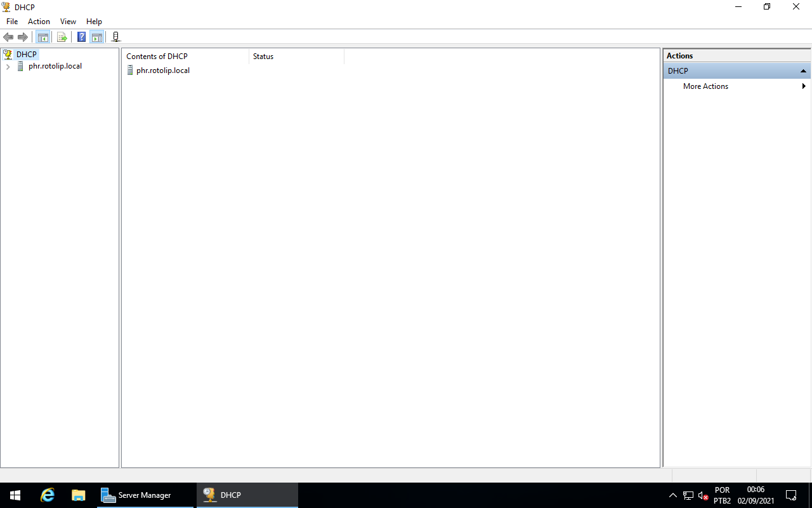The width and height of the screenshot is (812, 508).
Task: Open the More Actions submenu arrow
Action: coord(804,86)
